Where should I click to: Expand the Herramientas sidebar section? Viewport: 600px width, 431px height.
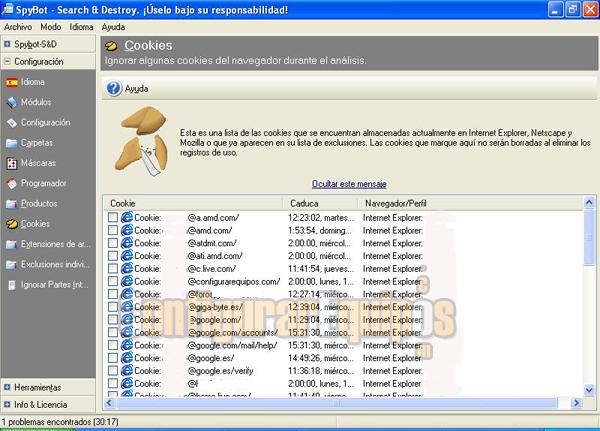[x=7, y=387]
